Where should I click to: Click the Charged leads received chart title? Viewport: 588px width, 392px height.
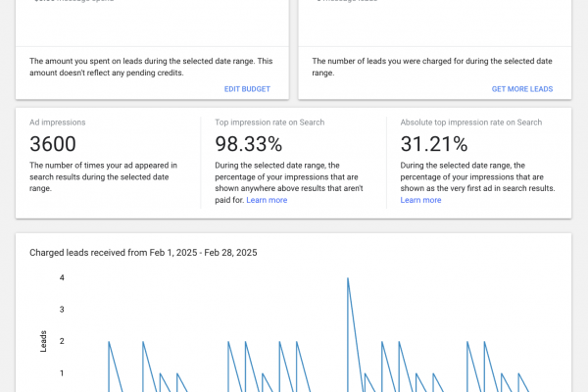click(143, 253)
